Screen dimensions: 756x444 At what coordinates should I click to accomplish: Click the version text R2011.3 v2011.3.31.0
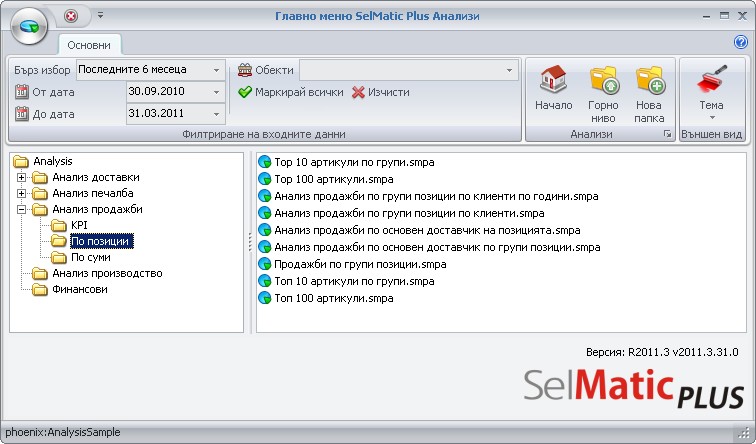point(683,352)
